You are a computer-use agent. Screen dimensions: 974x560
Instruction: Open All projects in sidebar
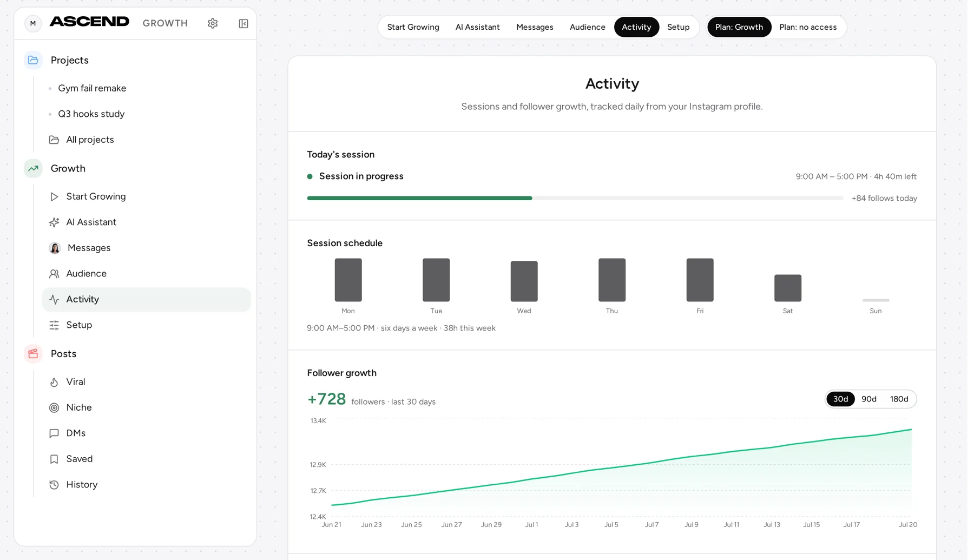[x=147, y=140]
